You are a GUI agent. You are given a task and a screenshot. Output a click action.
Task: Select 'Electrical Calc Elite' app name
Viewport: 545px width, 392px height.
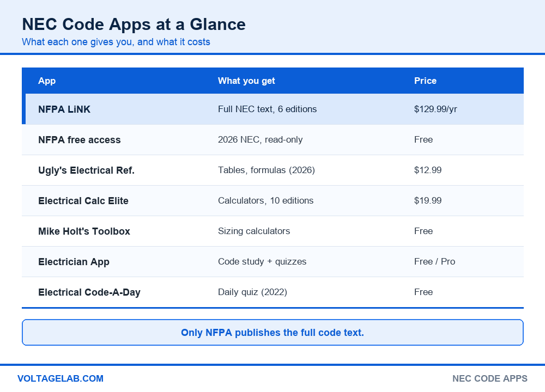[x=83, y=201]
